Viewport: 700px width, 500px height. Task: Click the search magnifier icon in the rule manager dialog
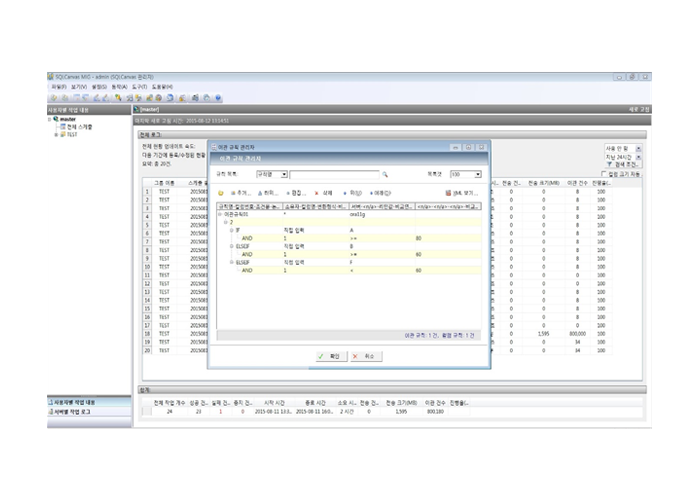(385, 175)
